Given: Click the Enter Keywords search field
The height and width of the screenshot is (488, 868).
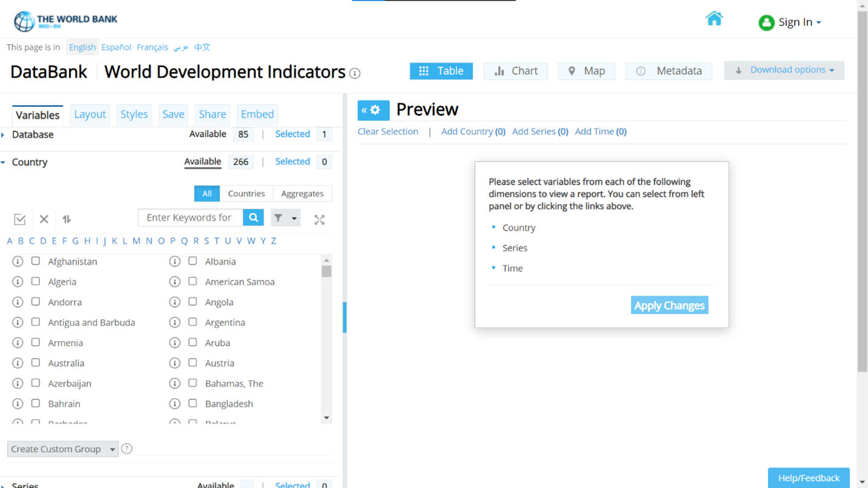Looking at the screenshot, I should (x=190, y=218).
